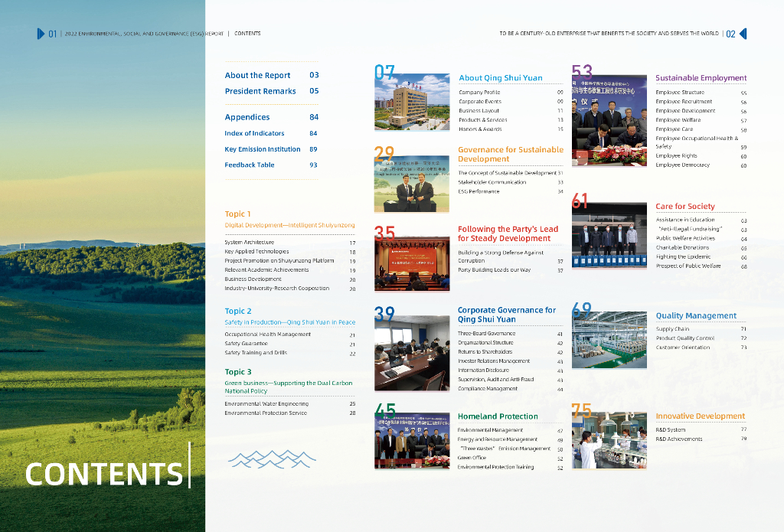This screenshot has height=532, width=784.
Task: Click the blue triangle beside page 02
Action: pos(743,34)
